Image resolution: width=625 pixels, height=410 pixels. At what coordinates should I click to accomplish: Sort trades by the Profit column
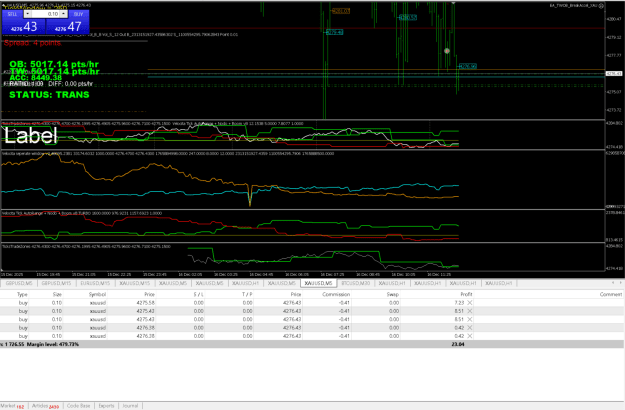(x=466, y=294)
